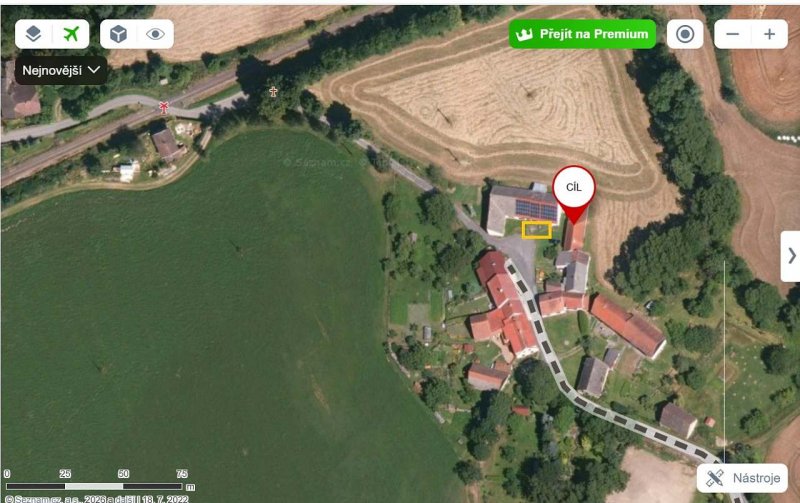The height and width of the screenshot is (503, 800).
Task: Click the crown icon on Premium
Action: [524, 34]
